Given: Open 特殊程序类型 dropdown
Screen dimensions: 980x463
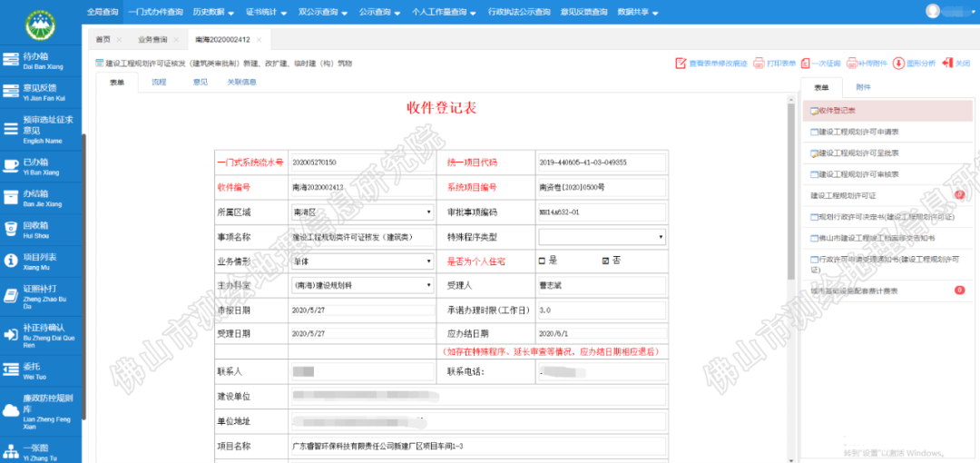Looking at the screenshot, I should coord(602,237).
